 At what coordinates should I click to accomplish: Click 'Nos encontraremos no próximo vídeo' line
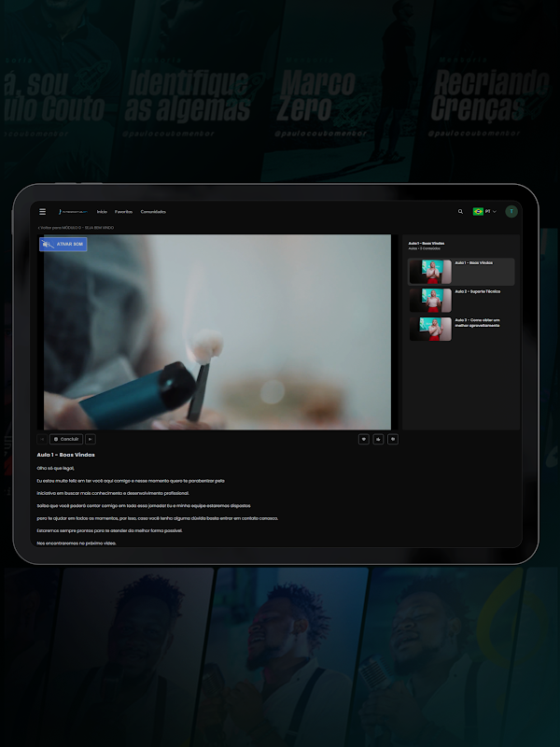pyautogui.click(x=77, y=543)
